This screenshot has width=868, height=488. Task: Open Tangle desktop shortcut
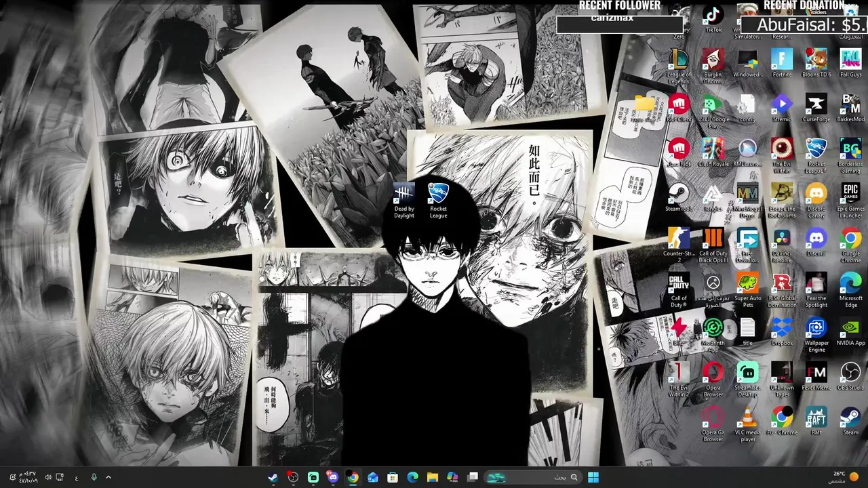point(713,197)
